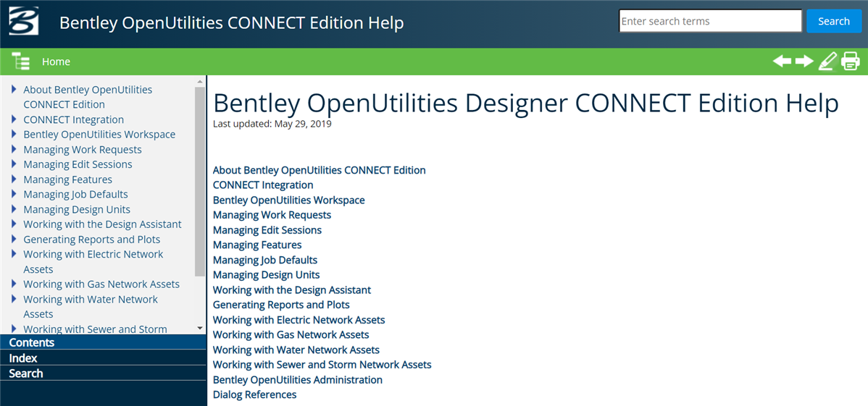Open Bentley OpenUtilities Administration link
This screenshot has height=406, width=868.
coord(298,380)
